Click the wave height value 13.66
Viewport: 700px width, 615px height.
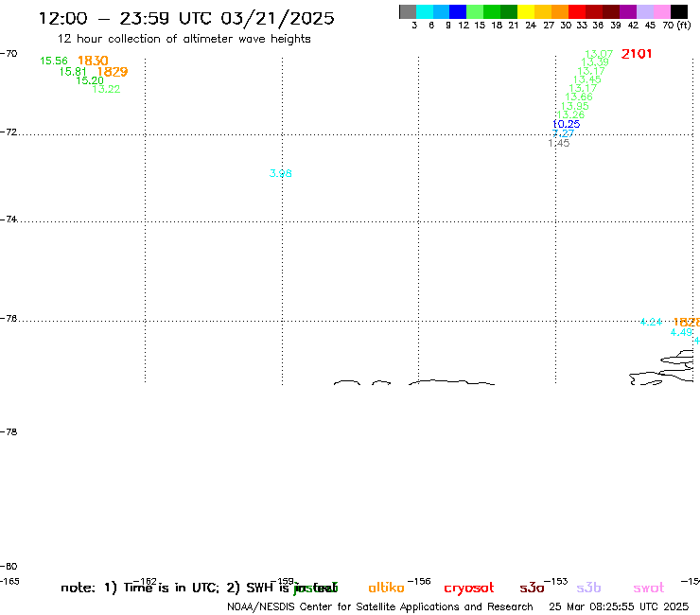tap(579, 97)
